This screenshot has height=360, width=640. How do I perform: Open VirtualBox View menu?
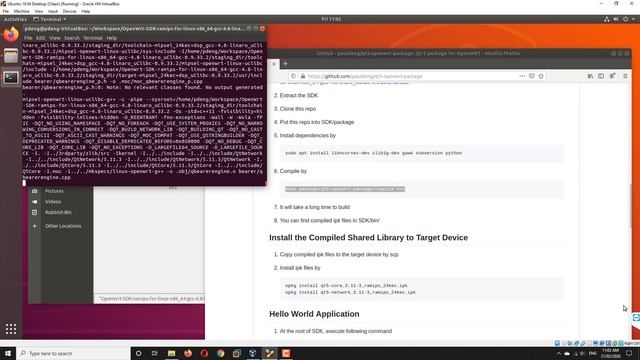point(38,11)
